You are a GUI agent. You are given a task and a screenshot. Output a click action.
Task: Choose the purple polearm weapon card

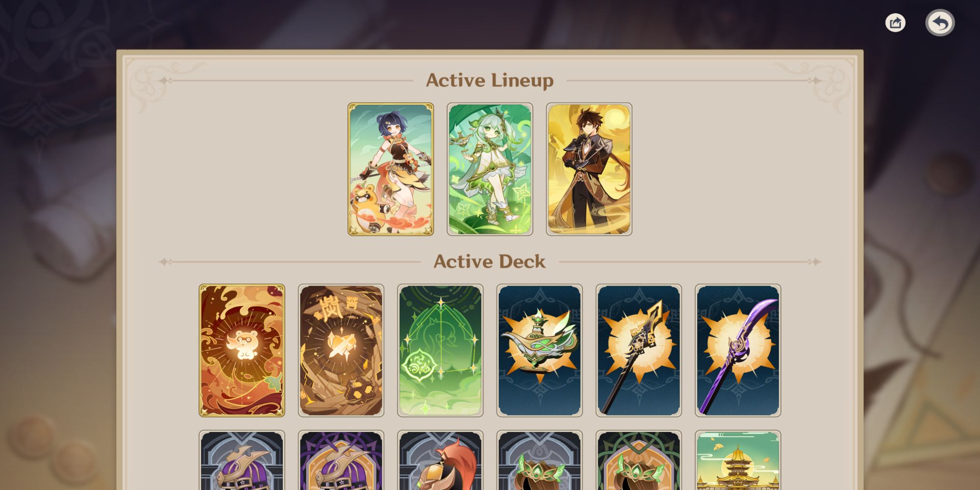point(738,350)
